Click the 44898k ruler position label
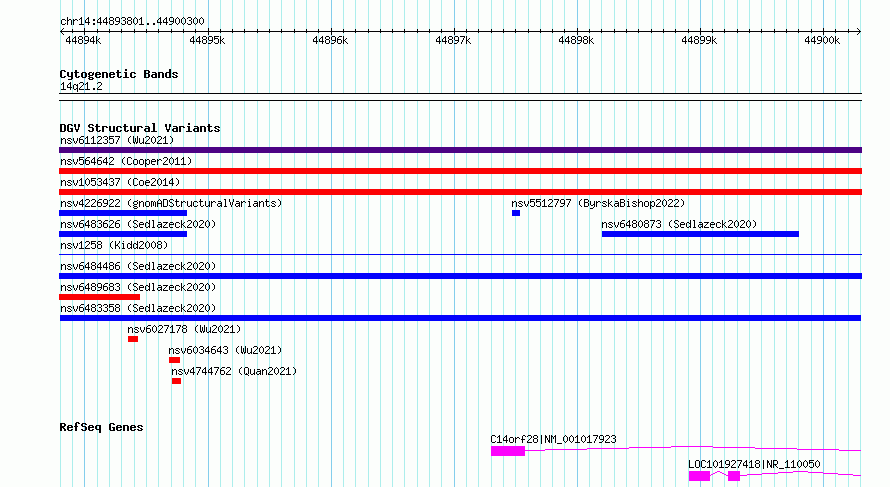This screenshot has height=487, width=890. tap(576, 40)
